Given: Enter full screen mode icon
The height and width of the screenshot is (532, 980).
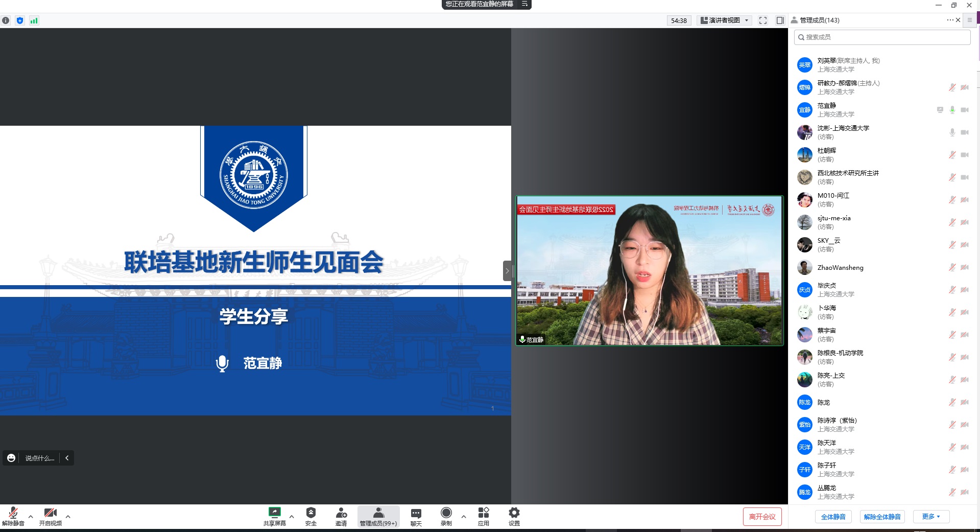Looking at the screenshot, I should click(x=763, y=20).
